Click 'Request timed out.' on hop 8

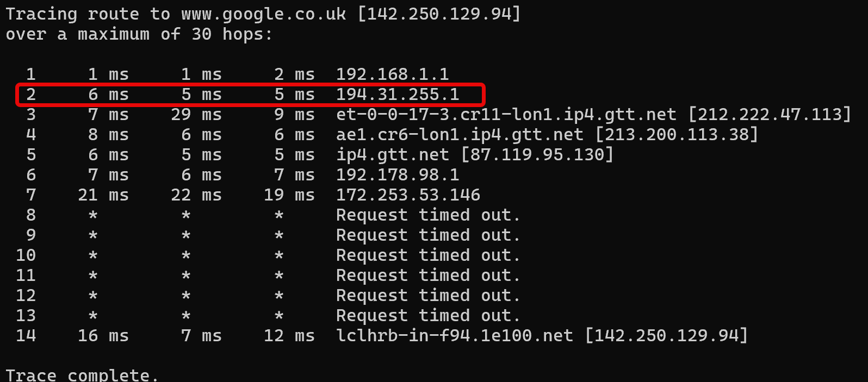[x=428, y=215]
